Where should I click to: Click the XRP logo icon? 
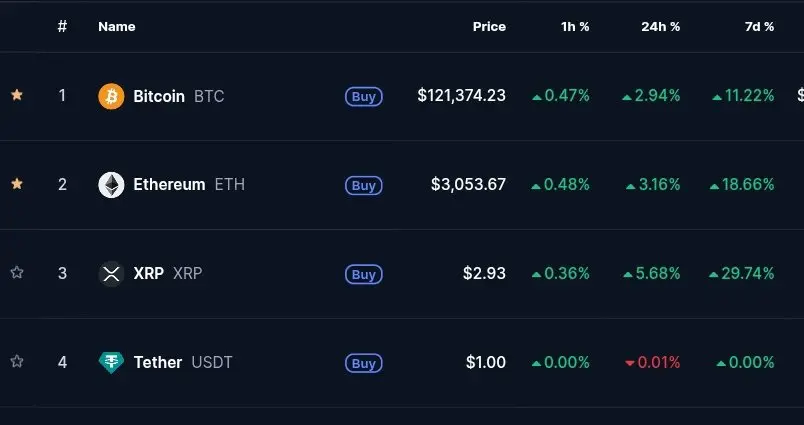click(111, 274)
